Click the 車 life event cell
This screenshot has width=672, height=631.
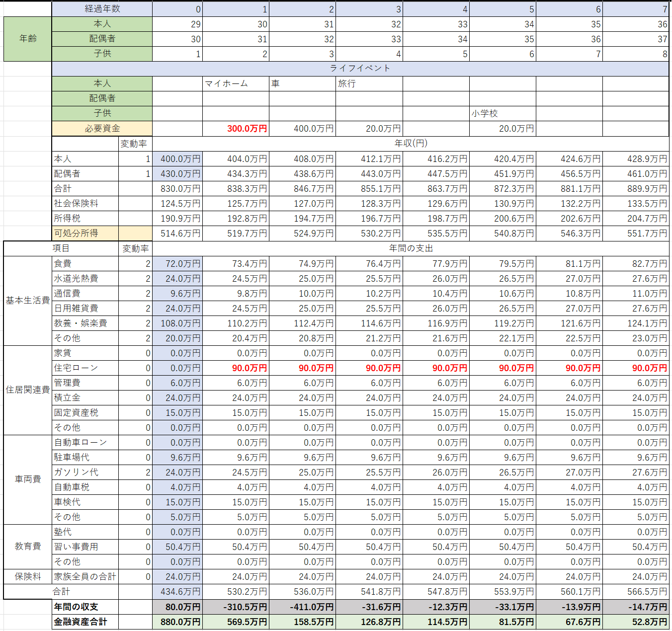pos(302,83)
